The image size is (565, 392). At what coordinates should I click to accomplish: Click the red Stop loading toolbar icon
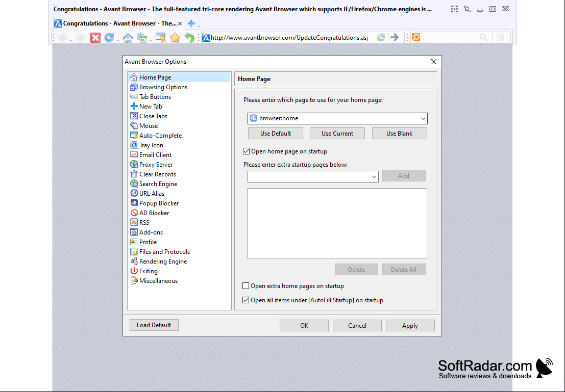[95, 37]
